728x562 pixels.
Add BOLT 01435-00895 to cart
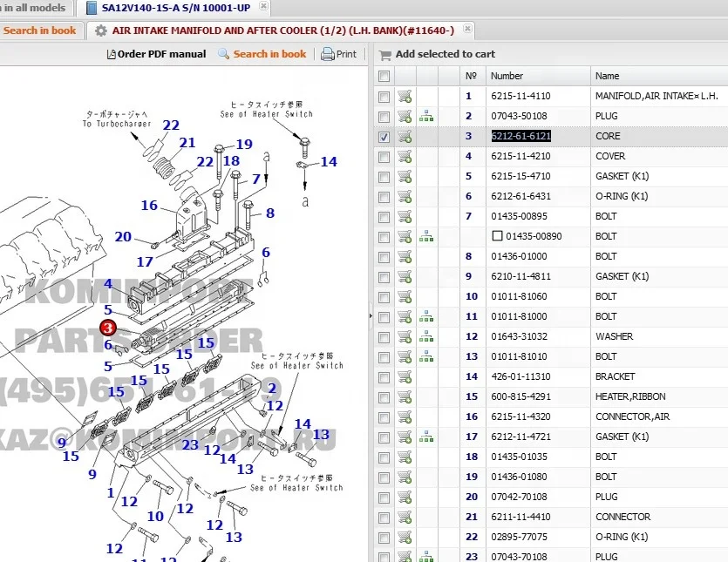pos(405,216)
